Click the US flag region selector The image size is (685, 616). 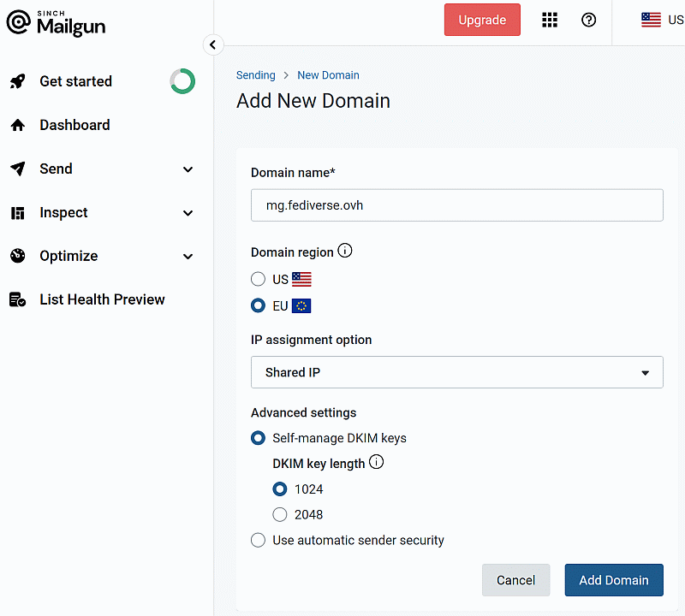coord(662,20)
